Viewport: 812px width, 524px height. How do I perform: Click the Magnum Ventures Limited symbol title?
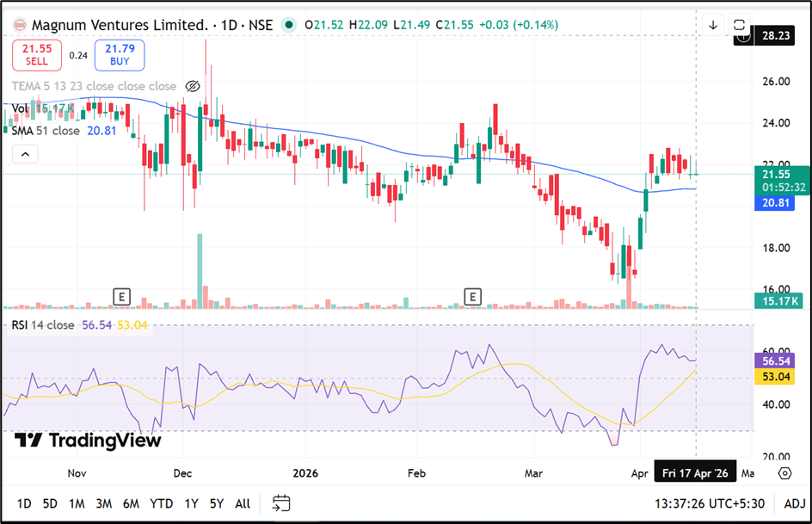[120, 25]
